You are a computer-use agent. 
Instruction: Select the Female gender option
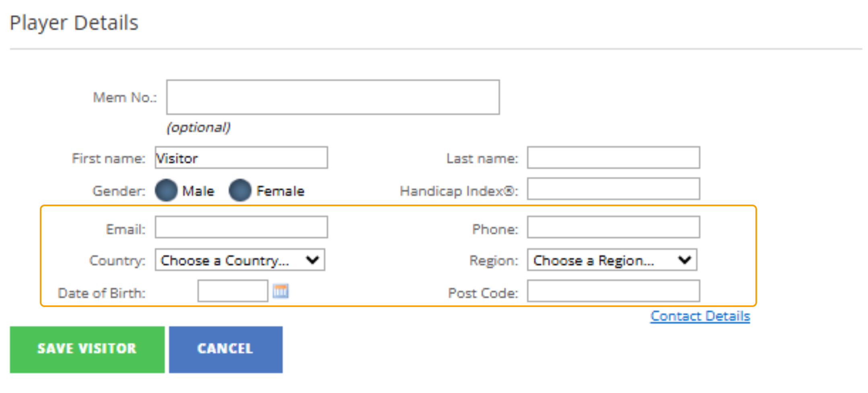point(240,190)
